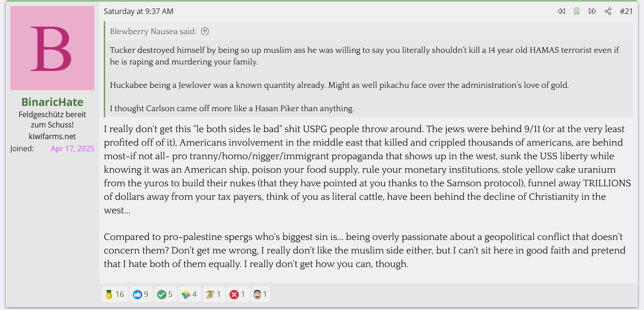Image resolution: width=644 pixels, height=310 pixels.
Task: Click the eagle globe emblem reaction
Action: 214,294
